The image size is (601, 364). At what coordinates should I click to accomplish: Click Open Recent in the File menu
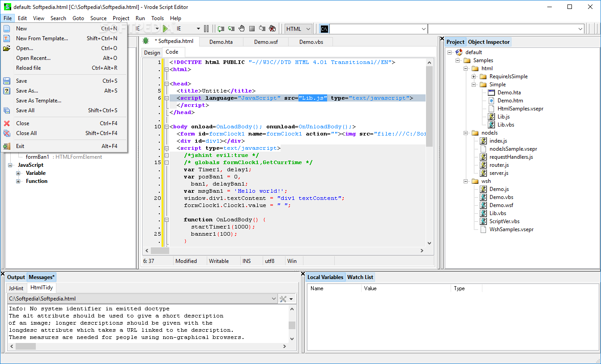64,58
